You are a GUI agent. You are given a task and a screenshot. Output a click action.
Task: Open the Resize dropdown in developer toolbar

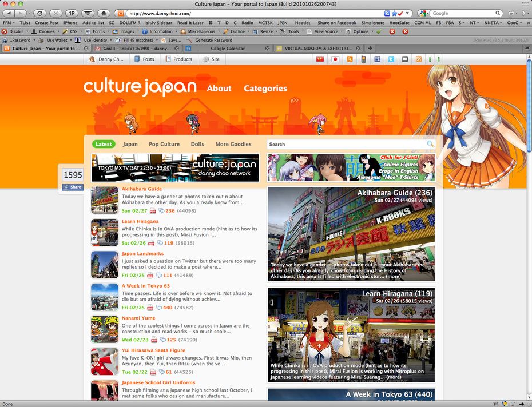[266, 31]
